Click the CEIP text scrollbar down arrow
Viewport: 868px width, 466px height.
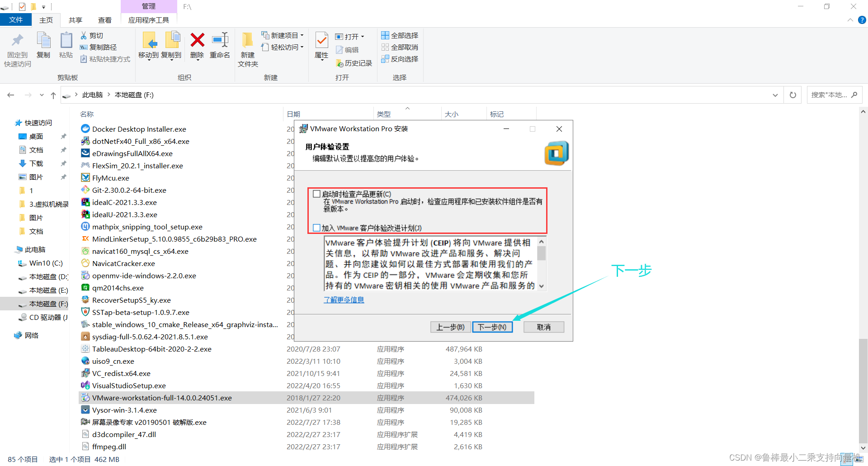(x=541, y=286)
